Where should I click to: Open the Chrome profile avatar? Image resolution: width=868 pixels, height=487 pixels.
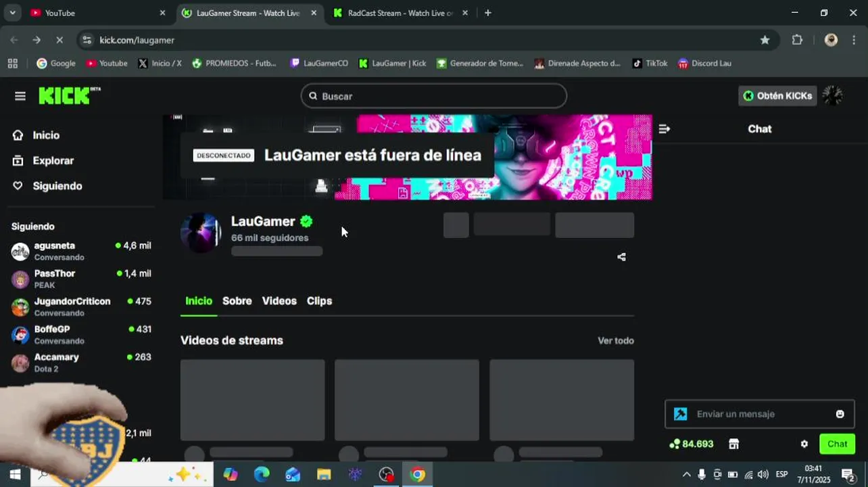[x=831, y=40]
